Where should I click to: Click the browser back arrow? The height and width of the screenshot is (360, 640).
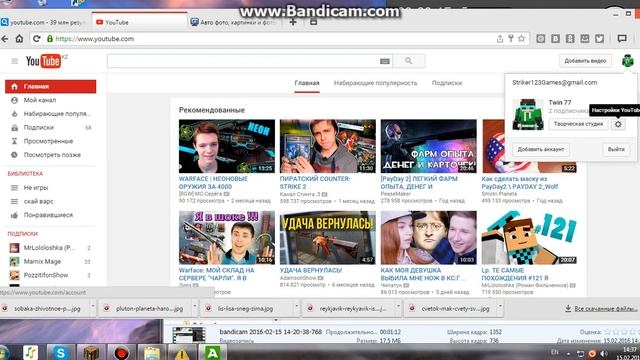point(5,39)
